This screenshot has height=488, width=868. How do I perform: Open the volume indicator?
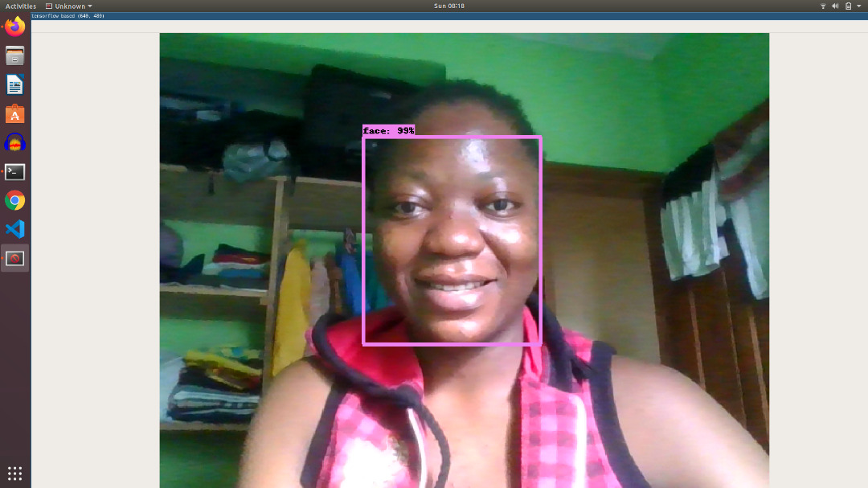point(835,6)
